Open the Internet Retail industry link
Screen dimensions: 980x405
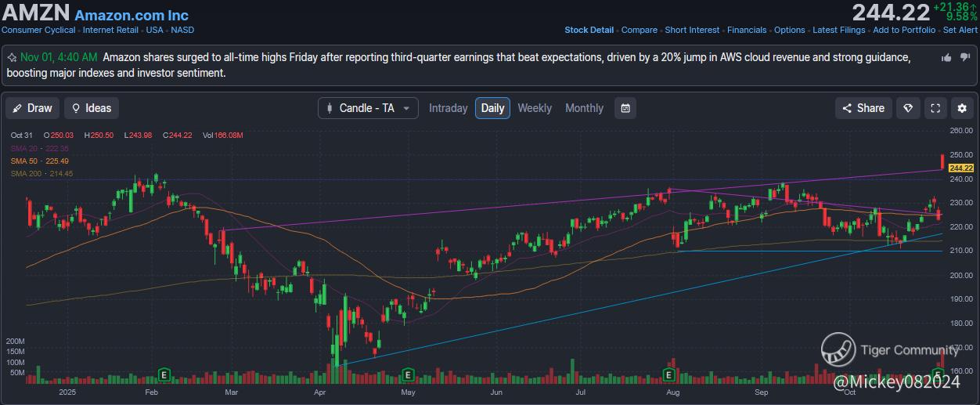pos(110,30)
